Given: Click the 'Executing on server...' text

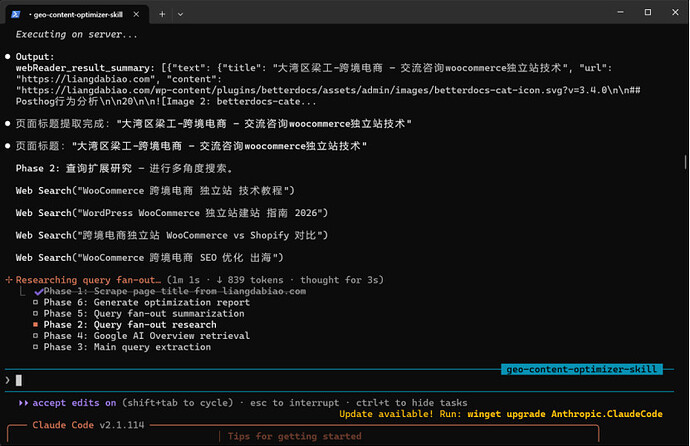Looking at the screenshot, I should pyautogui.click(x=77, y=34).
